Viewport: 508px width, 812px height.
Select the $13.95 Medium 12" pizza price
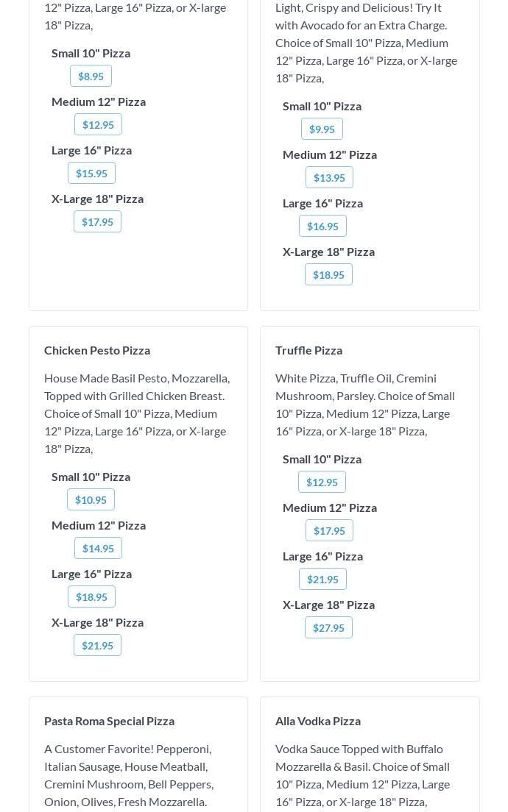(x=329, y=177)
